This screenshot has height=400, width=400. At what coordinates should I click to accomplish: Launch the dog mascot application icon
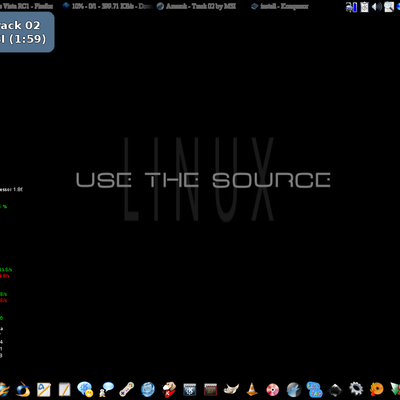coord(169,389)
